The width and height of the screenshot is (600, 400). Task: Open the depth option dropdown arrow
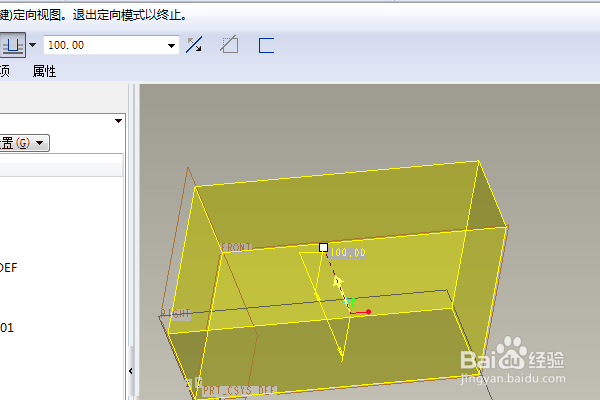point(33,45)
